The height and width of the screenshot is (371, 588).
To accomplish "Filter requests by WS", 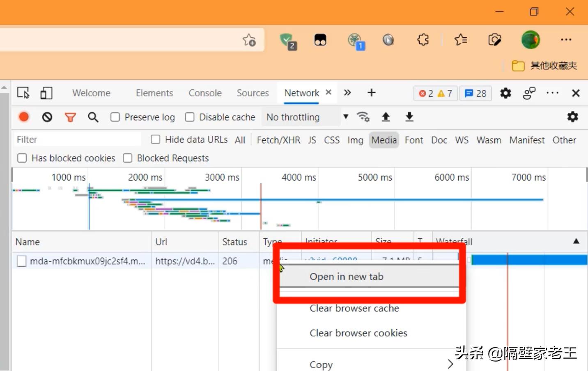I will pos(462,140).
